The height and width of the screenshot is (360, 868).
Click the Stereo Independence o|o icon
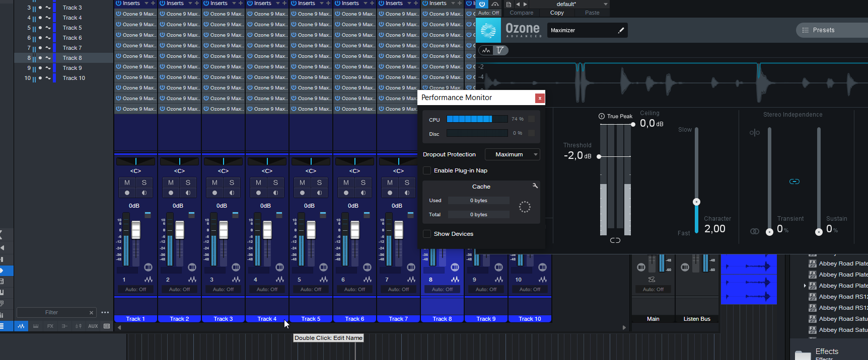coord(754,133)
